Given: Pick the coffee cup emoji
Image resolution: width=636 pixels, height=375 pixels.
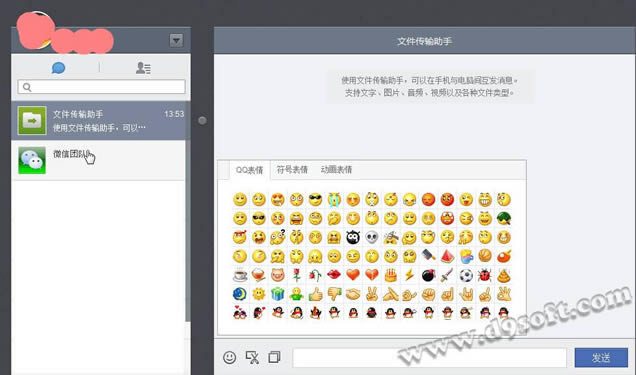Looking at the screenshot, I should tap(240, 275).
